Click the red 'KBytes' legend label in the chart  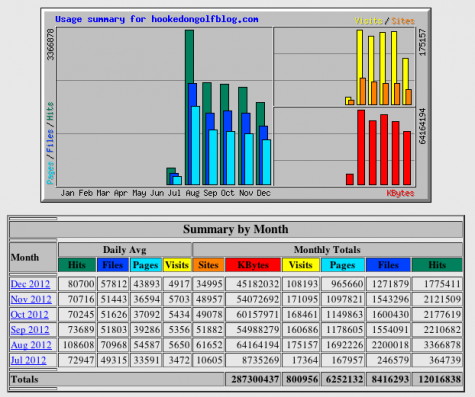pos(400,193)
